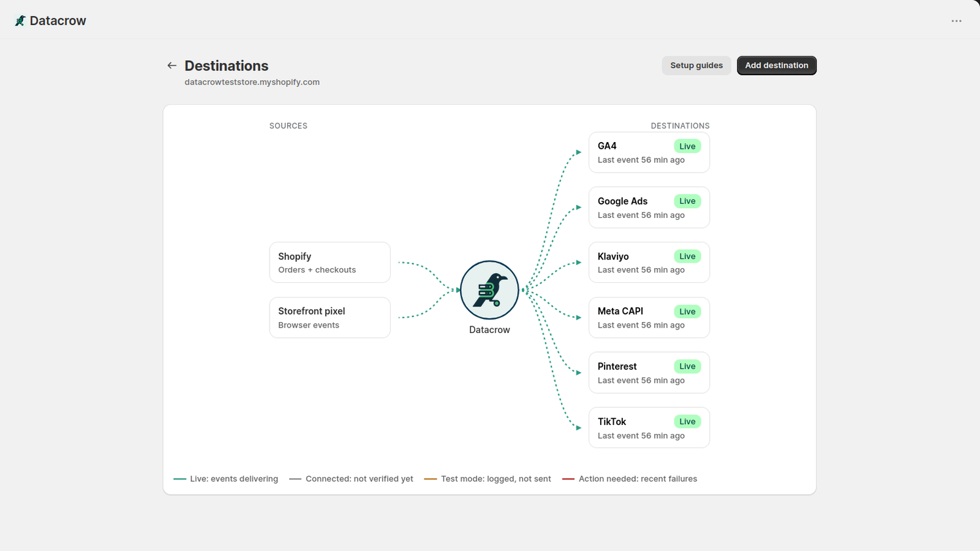Screen dimensions: 980x551
Task: Click the Live badge on Pinterest
Action: (x=687, y=367)
